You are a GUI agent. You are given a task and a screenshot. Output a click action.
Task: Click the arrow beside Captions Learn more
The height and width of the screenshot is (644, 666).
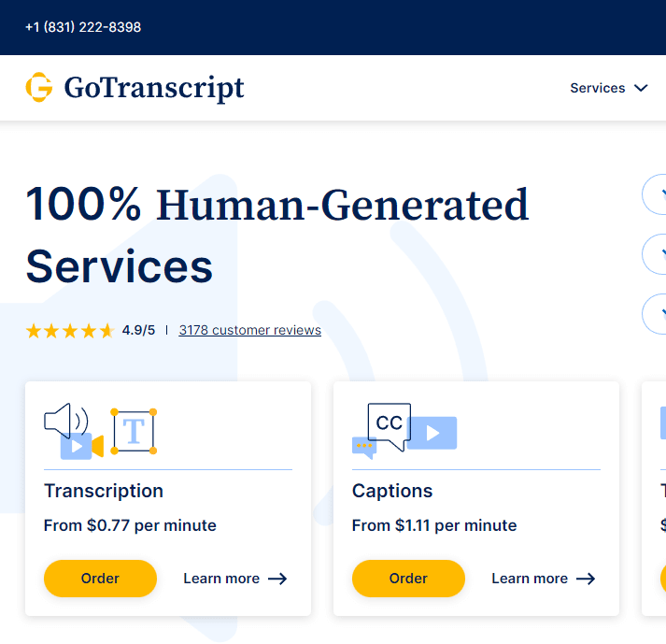586,579
